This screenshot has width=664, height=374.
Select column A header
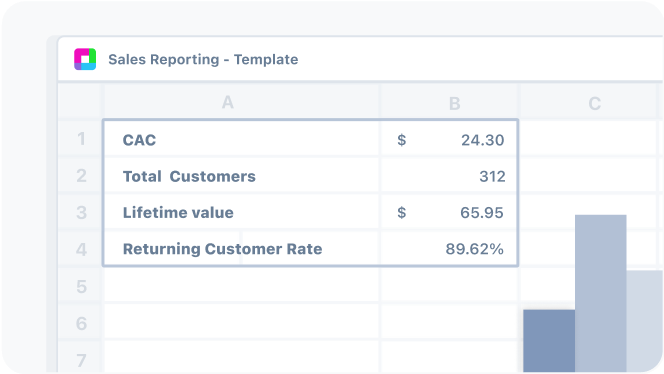(241, 102)
